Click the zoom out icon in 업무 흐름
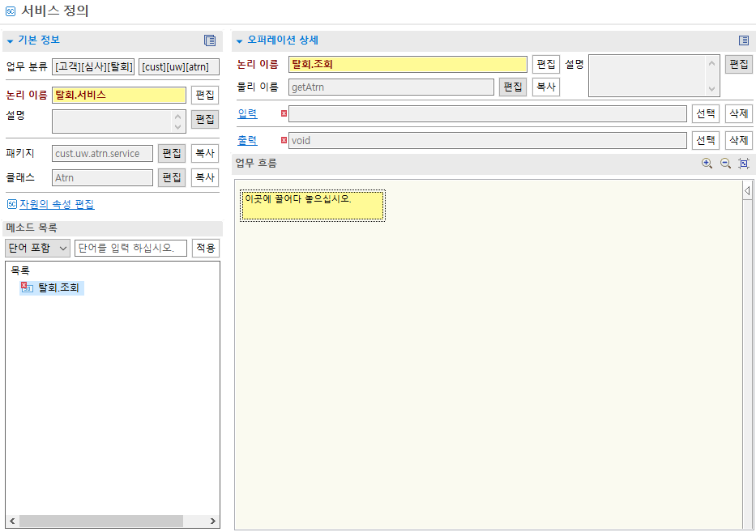Viewport: 756px width, 532px height. pos(724,163)
